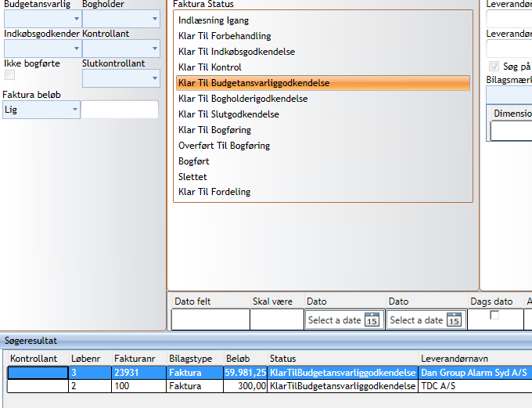Click the Kontrollant cell in row 3
The width and height of the screenshot is (532, 408).
click(38, 373)
